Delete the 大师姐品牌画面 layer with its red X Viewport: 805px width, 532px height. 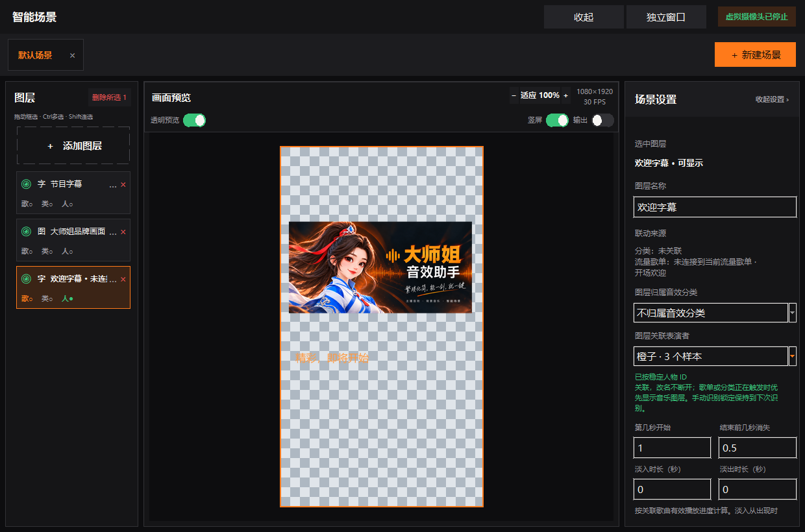(x=123, y=232)
